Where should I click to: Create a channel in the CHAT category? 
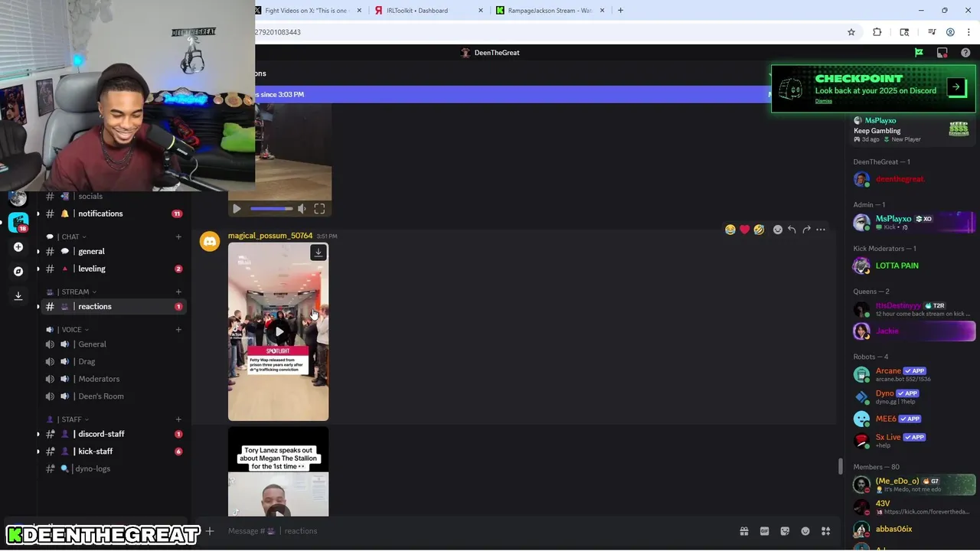[178, 236]
